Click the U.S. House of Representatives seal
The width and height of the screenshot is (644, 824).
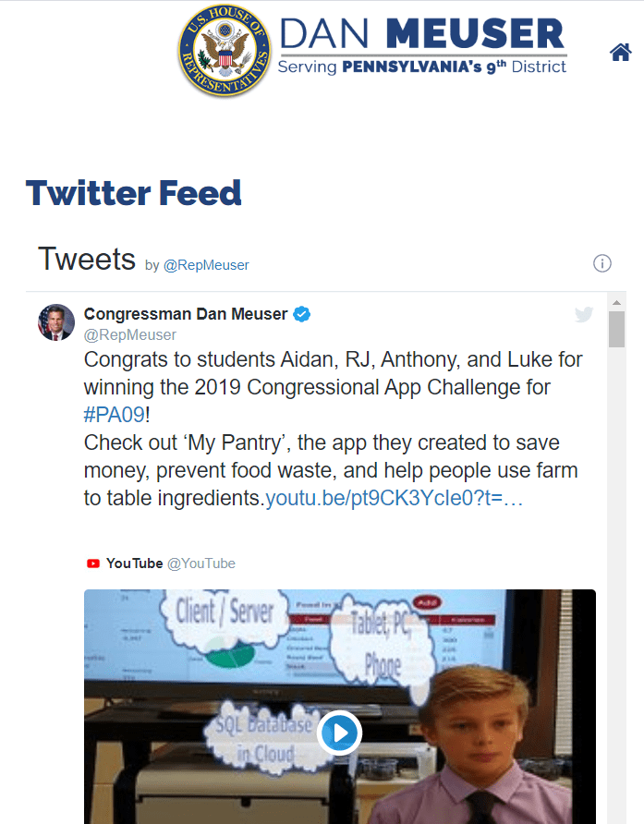(225, 51)
